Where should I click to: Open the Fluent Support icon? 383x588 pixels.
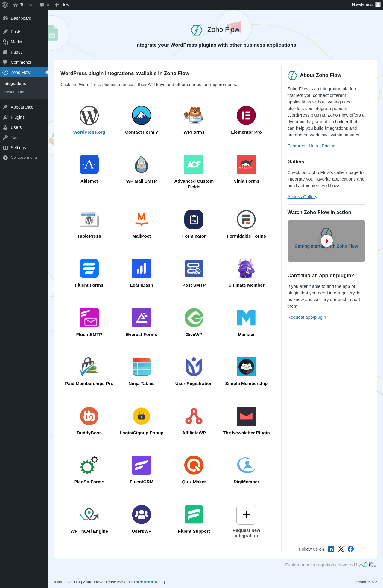click(194, 514)
